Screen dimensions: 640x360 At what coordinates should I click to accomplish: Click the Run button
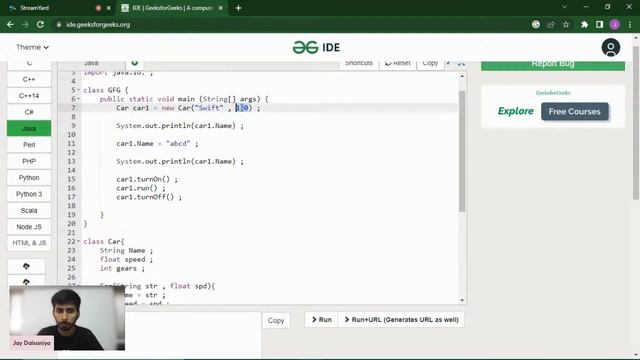(x=321, y=320)
